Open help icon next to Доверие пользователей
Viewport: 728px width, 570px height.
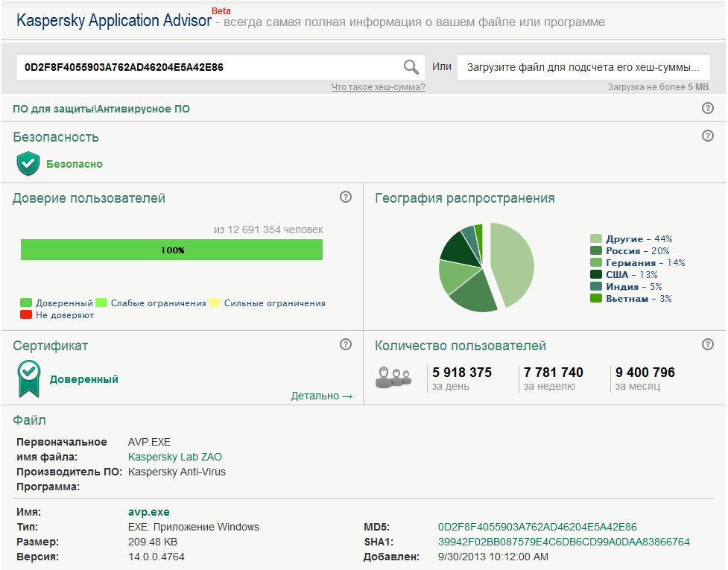(345, 197)
